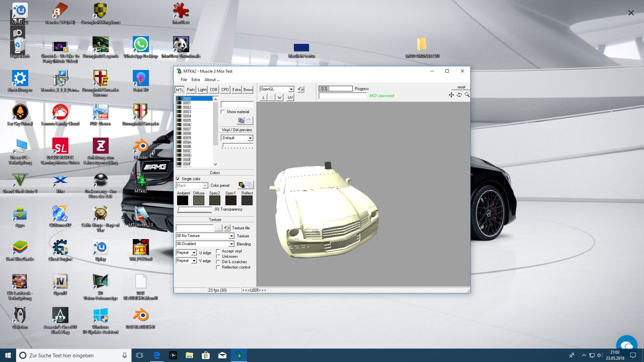Open the Cheat Engine desktop icon

point(60,250)
